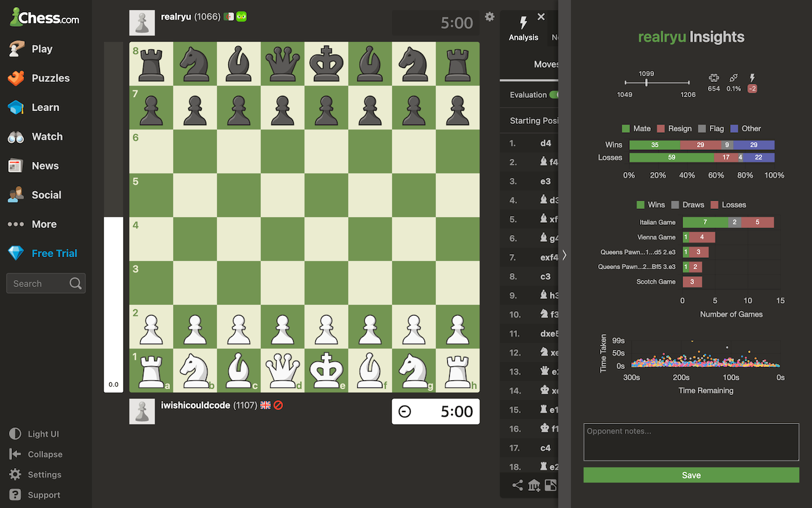Open Support in the sidebar
Viewport: 812px width, 508px height.
tap(35, 495)
